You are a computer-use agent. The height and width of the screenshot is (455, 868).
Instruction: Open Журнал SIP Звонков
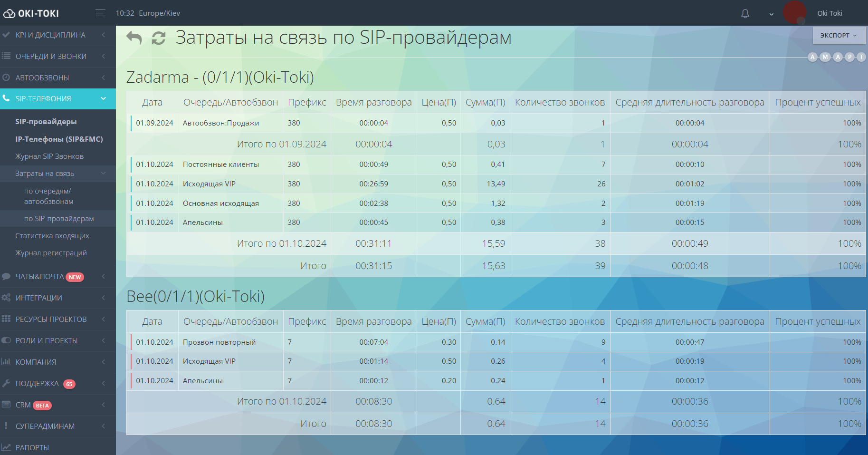click(x=49, y=156)
